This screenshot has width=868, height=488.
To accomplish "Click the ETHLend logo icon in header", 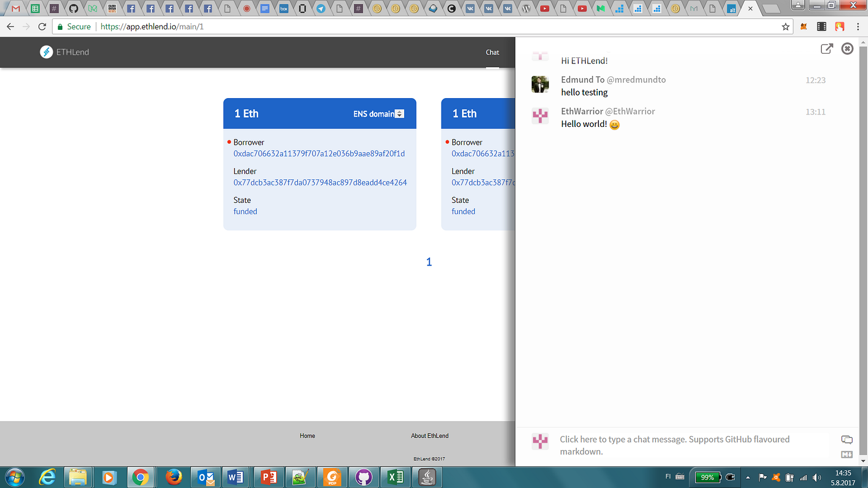I will (46, 52).
